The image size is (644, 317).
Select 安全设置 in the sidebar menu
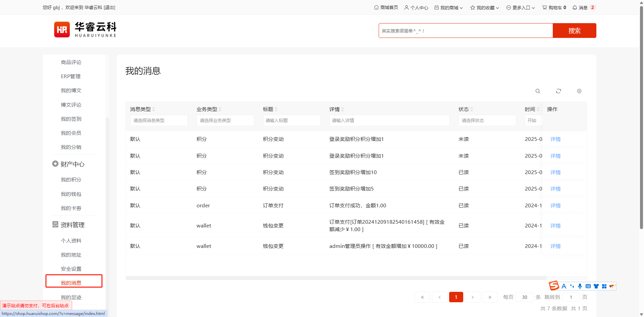(x=71, y=269)
